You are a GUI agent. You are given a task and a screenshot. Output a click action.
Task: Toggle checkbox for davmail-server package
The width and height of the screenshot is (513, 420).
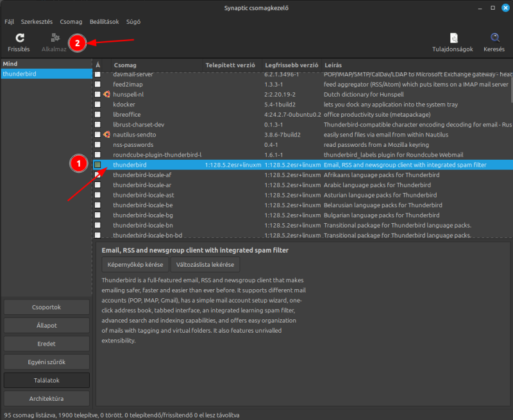(97, 74)
